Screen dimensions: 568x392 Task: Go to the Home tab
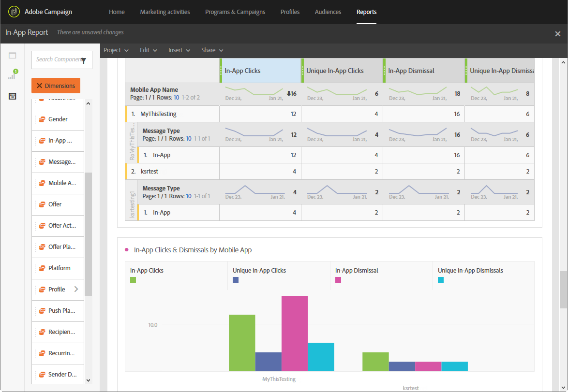117,12
